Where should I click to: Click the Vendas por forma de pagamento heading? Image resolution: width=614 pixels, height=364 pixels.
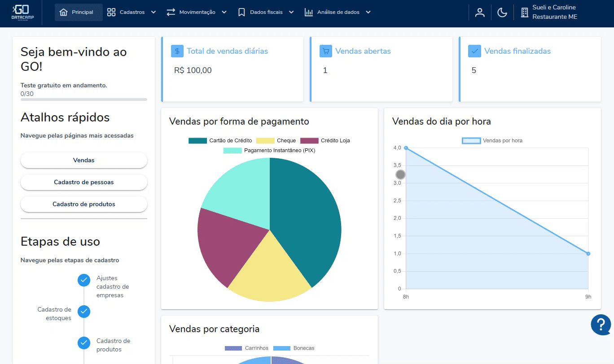[x=239, y=121]
